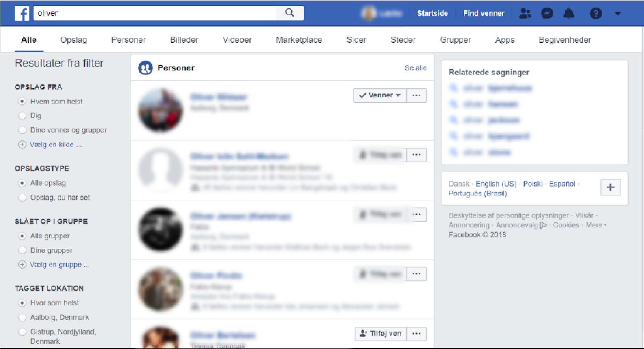
Task: Click the Personer section people icon
Action: tap(145, 68)
